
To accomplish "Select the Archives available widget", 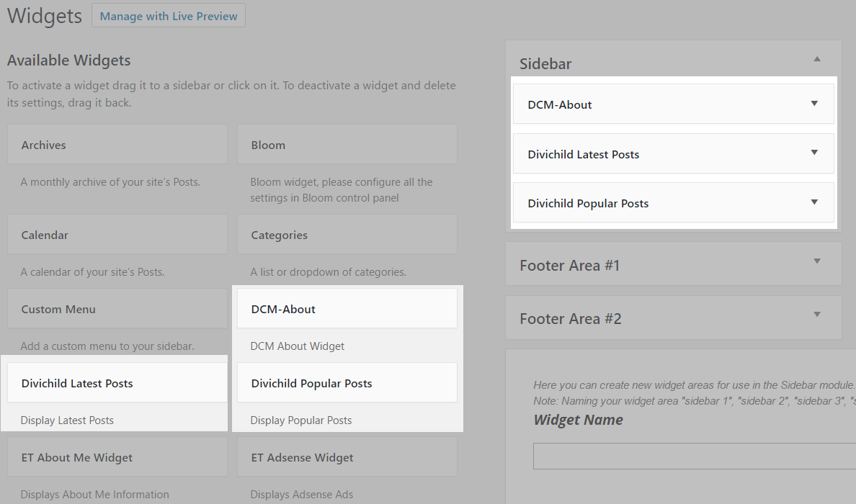I will click(x=117, y=145).
